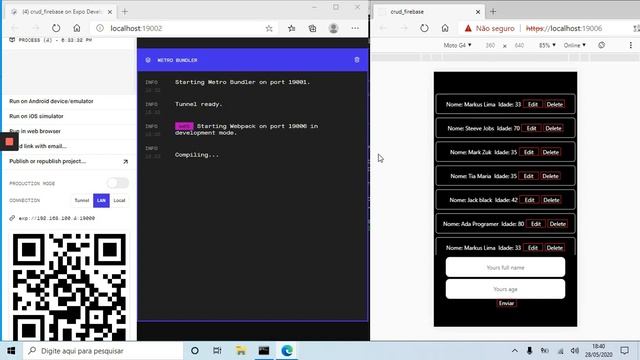Open the Windows Start menu
This screenshot has width=640, height=360.
(x=11, y=351)
